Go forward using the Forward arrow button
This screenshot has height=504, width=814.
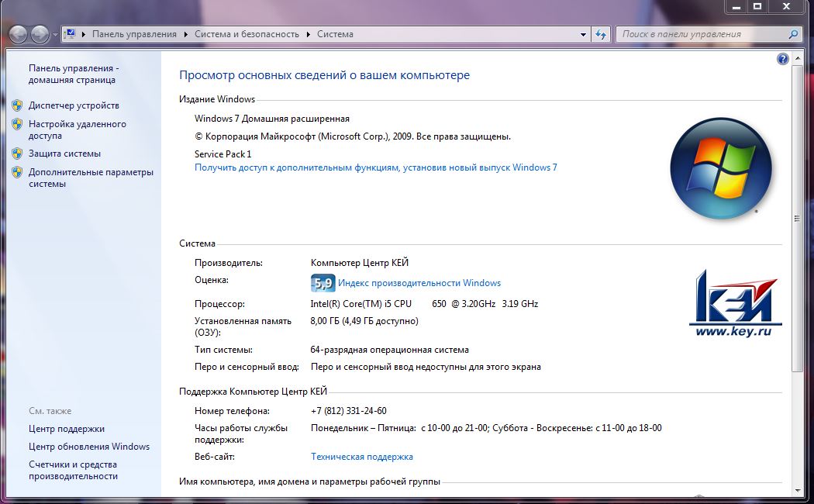pos(40,34)
